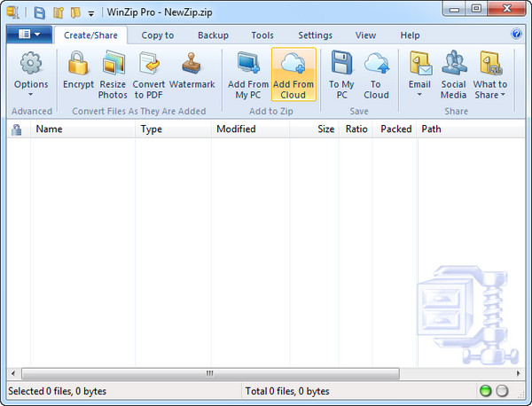The width and height of the screenshot is (532, 406).
Task: Click Add From My PC icon
Action: [247, 65]
